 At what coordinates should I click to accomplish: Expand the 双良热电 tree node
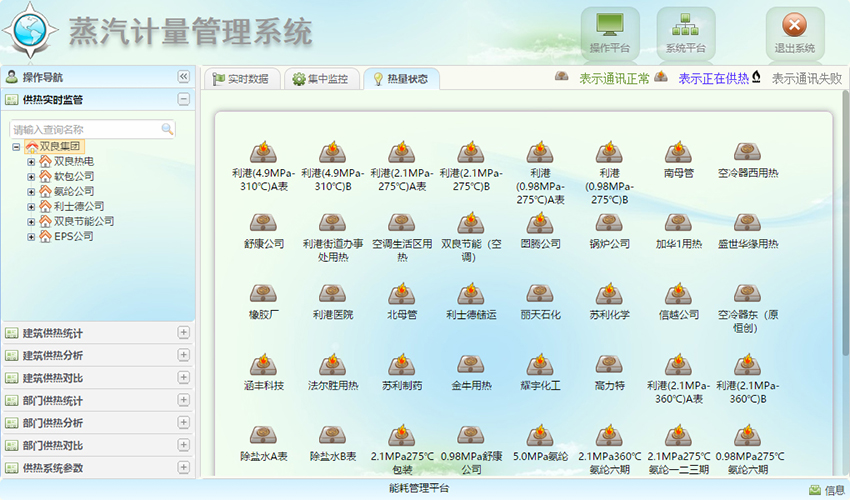pyautogui.click(x=31, y=161)
